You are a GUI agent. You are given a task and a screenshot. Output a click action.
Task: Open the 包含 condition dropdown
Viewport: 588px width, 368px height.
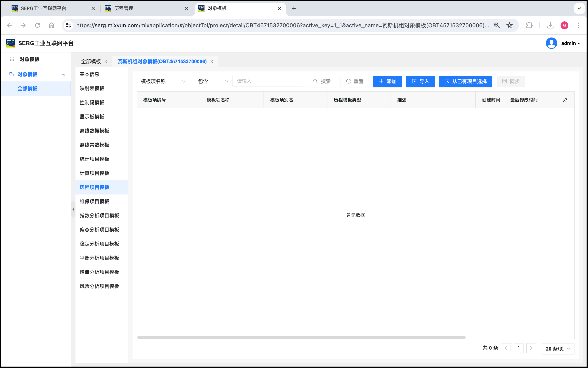coord(213,81)
